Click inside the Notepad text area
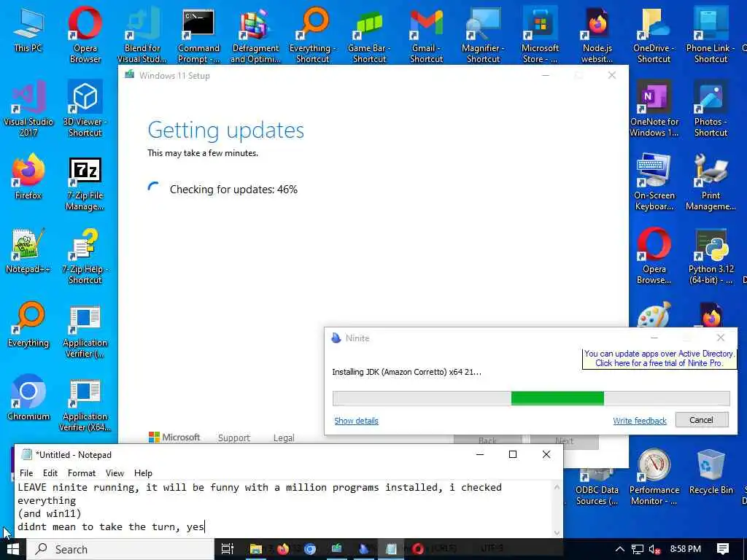 click(284, 509)
